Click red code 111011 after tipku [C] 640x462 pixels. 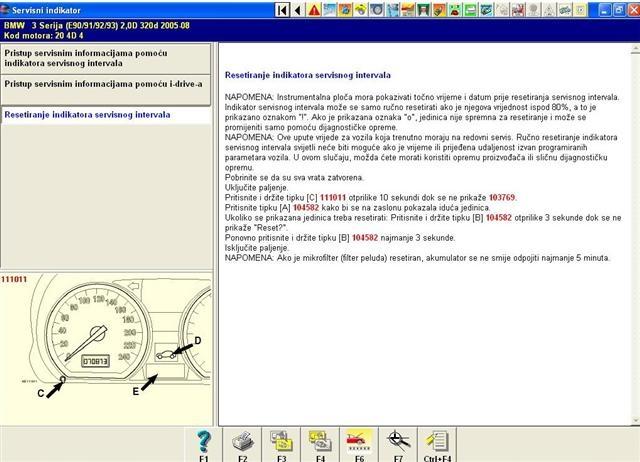coord(333,198)
